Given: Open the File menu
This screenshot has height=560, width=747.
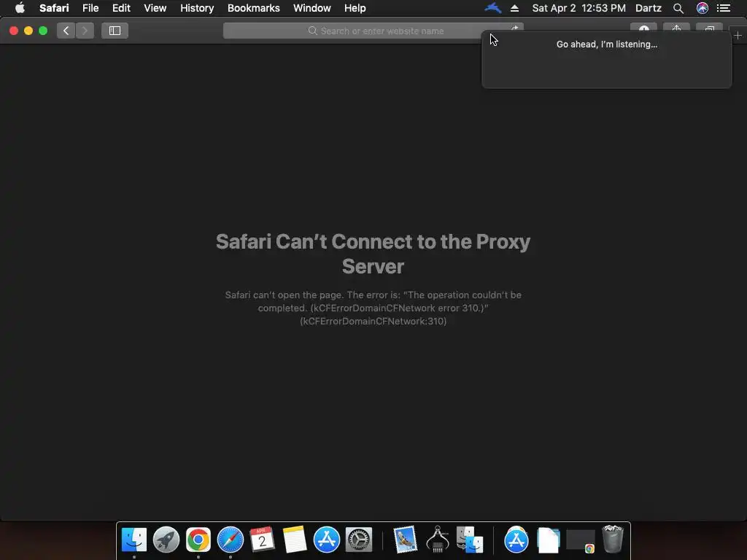Looking at the screenshot, I should tap(90, 8).
